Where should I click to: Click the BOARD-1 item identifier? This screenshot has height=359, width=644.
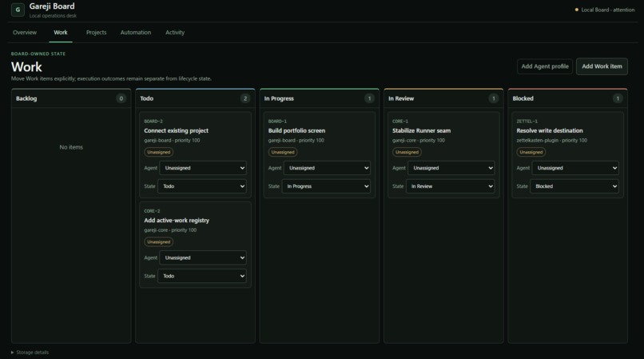277,122
